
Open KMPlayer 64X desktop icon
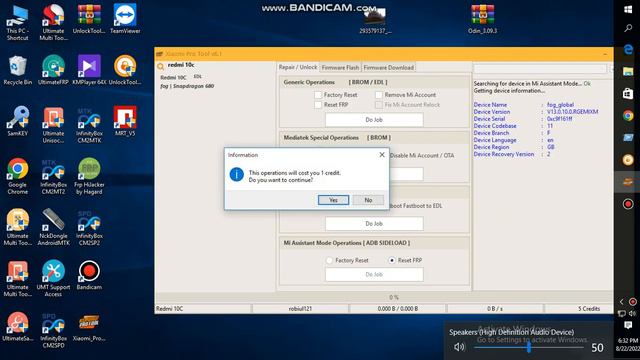click(89, 70)
